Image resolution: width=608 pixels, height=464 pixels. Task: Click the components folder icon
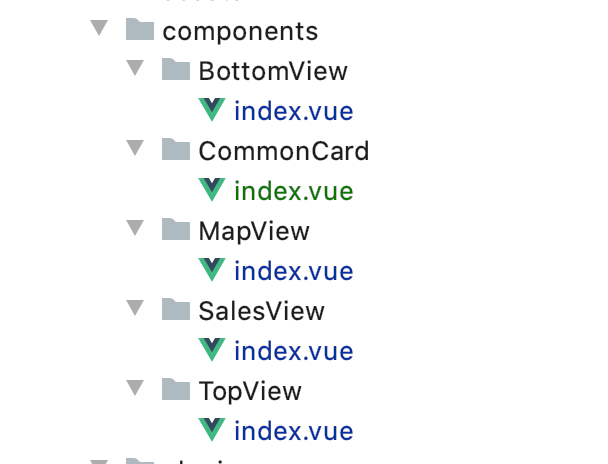140,29
